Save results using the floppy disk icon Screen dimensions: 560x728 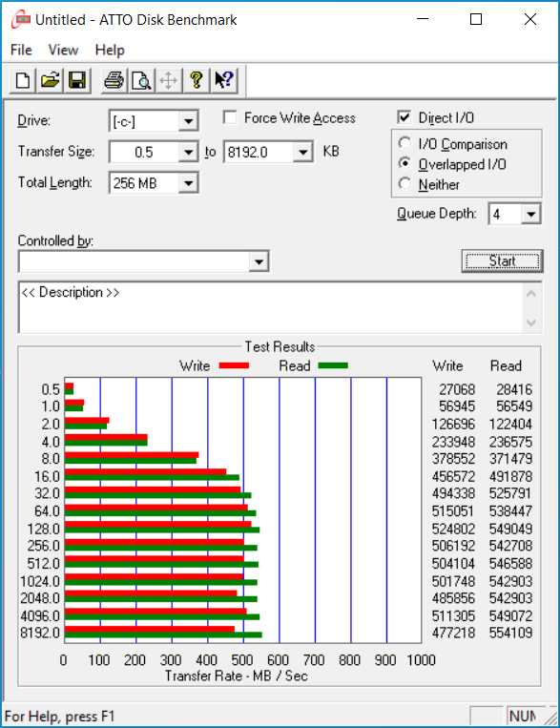[77, 81]
